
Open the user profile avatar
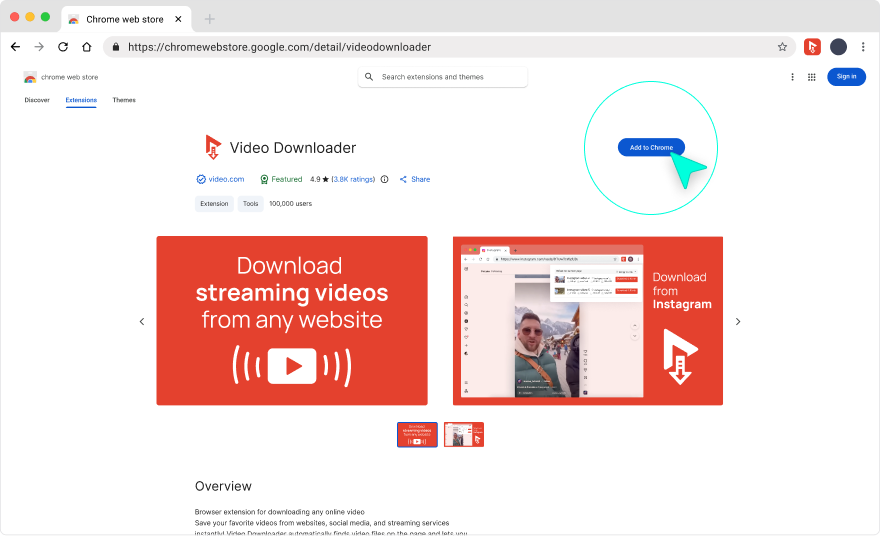838,47
